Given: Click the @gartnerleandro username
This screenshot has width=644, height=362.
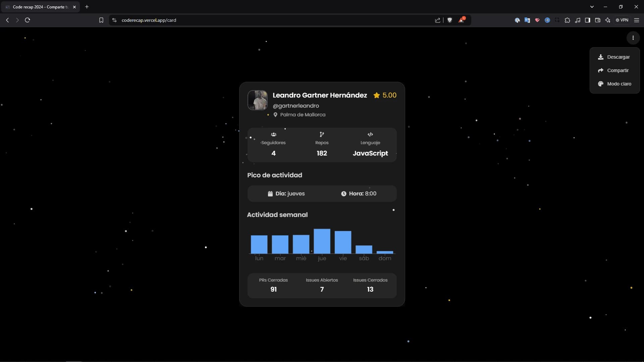Looking at the screenshot, I should 296,106.
